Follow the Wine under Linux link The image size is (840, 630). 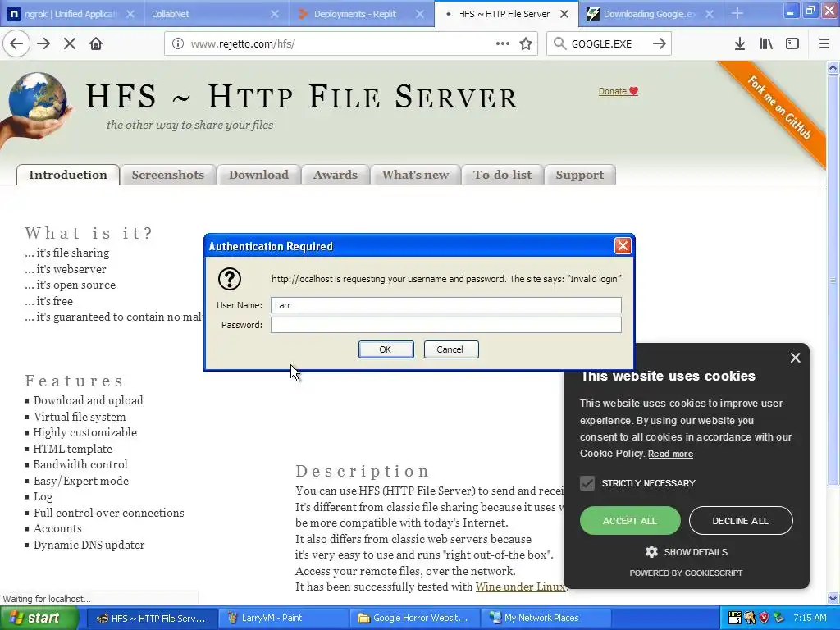click(x=519, y=587)
